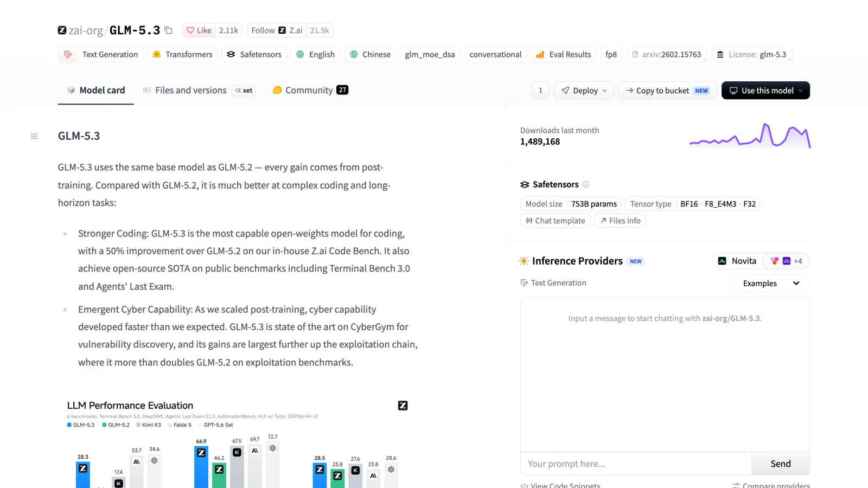Open the glm_moe_dsa tag
The height and width of the screenshot is (488, 868).
pyautogui.click(x=430, y=54)
